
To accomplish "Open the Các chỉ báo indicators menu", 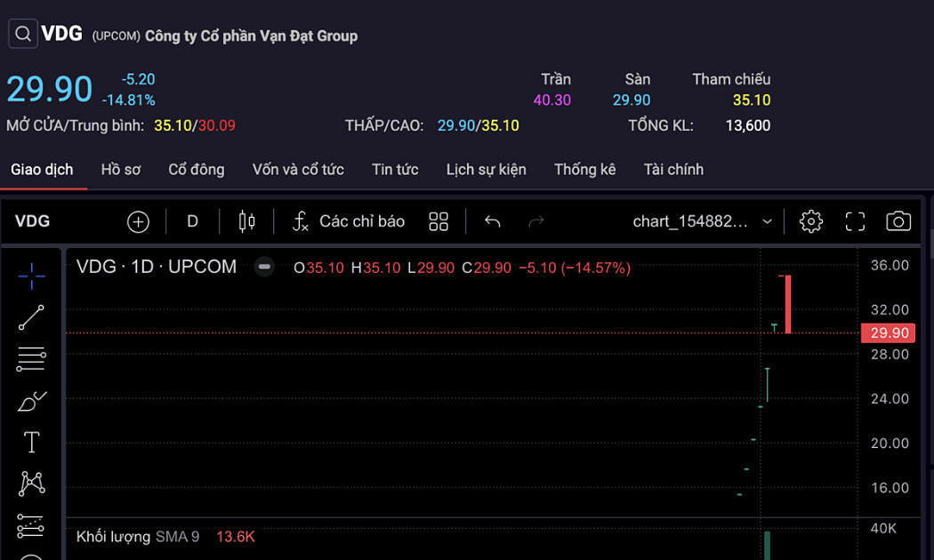I will 349,221.
